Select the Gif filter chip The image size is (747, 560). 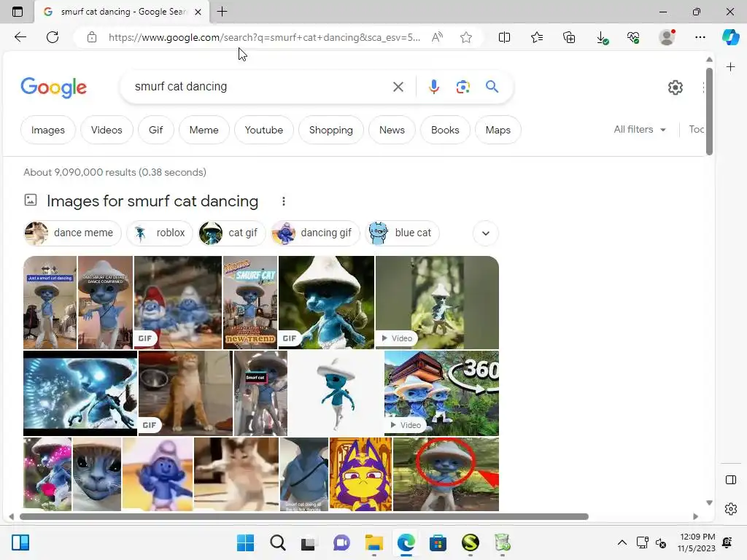tap(156, 130)
